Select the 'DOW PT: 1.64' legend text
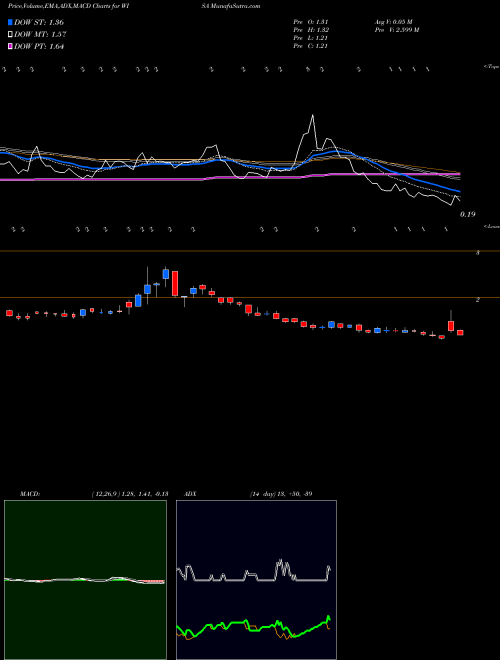500x660 pixels. tap(39, 47)
